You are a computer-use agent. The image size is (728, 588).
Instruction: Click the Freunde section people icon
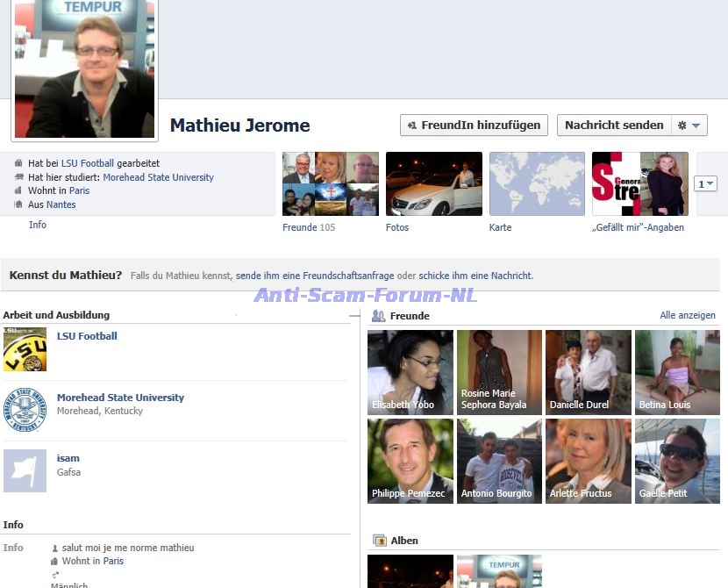pos(379,316)
